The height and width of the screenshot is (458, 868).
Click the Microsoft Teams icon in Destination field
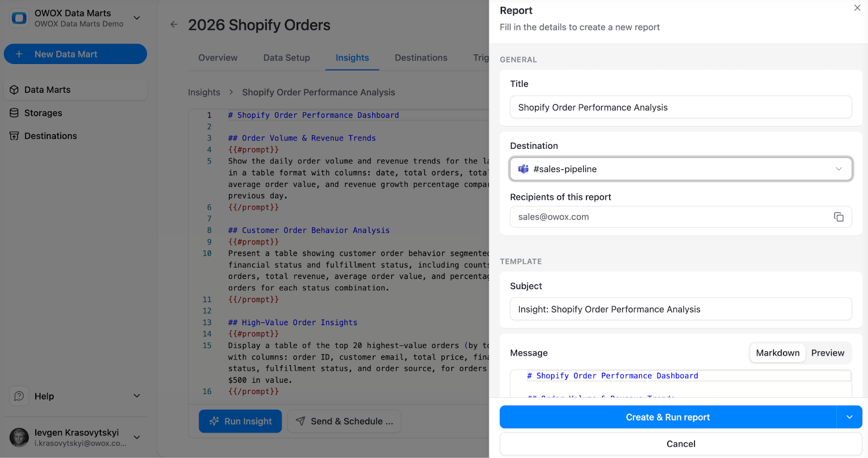[523, 169]
